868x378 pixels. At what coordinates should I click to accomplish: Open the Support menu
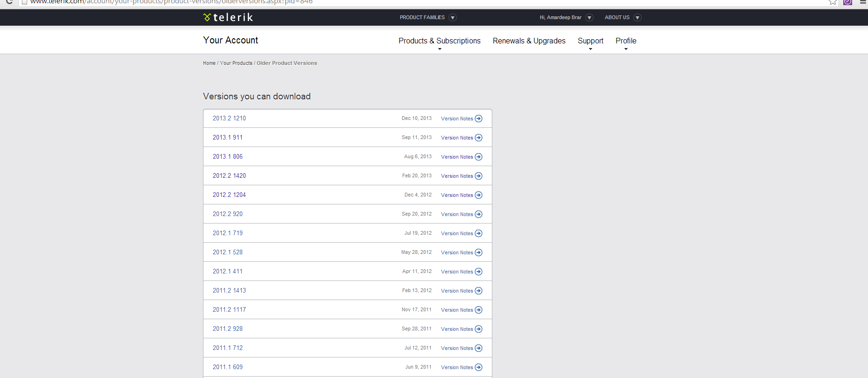click(590, 41)
